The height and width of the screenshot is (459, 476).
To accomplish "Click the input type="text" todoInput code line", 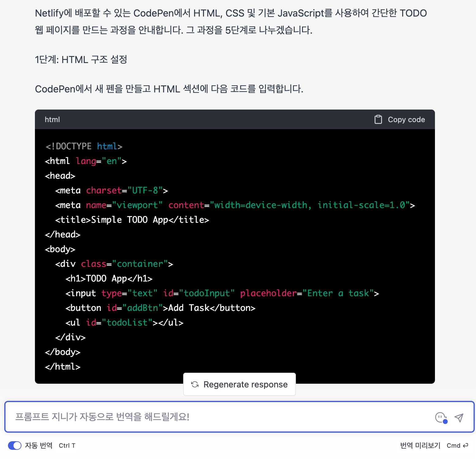I will (222, 293).
